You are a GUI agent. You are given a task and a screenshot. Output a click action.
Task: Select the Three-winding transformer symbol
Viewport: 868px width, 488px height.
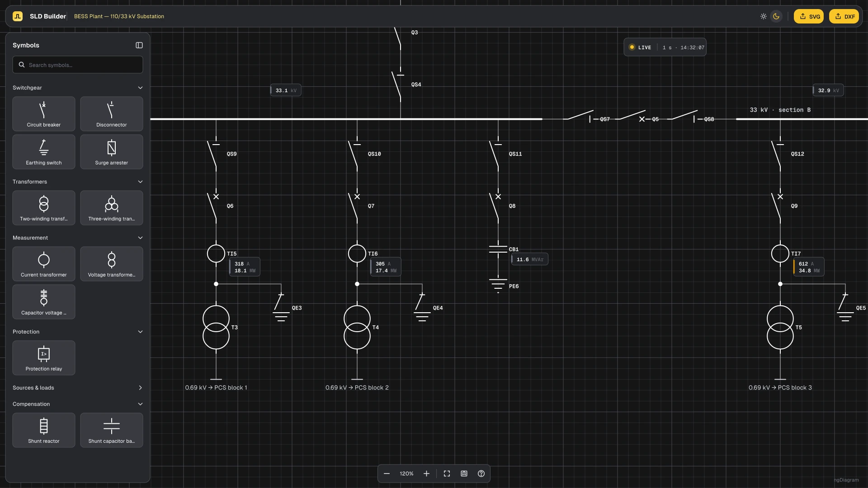tap(112, 208)
